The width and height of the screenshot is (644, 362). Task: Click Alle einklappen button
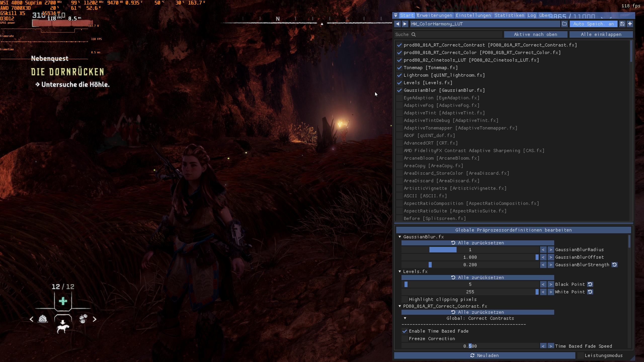pos(601,34)
